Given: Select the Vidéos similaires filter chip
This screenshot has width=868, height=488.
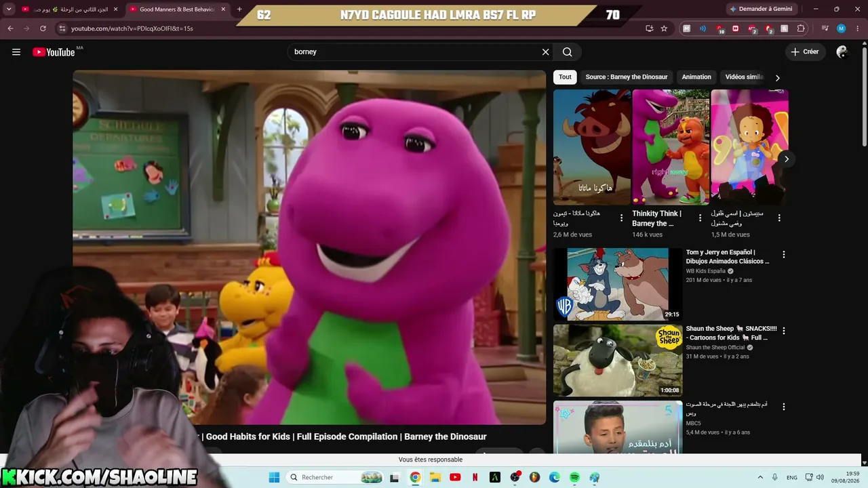Looking at the screenshot, I should 744,77.
